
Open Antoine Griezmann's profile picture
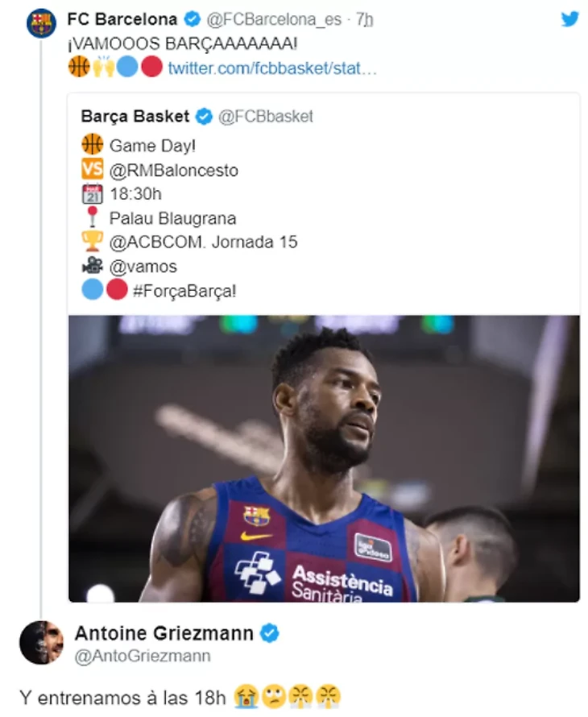point(41,642)
